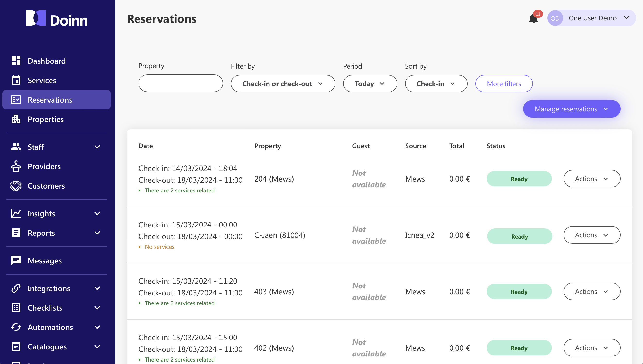The width and height of the screenshot is (643, 364).
Task: Click the More filters button
Action: tap(504, 84)
